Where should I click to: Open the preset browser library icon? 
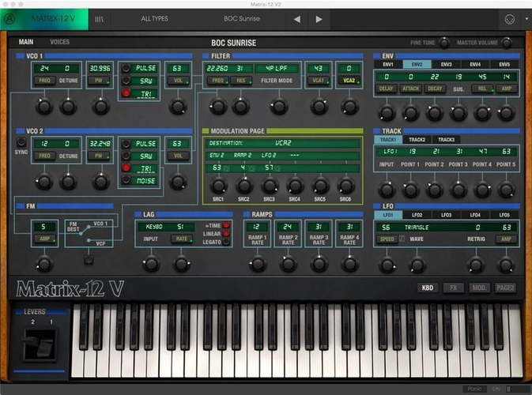pyautogui.click(x=99, y=19)
